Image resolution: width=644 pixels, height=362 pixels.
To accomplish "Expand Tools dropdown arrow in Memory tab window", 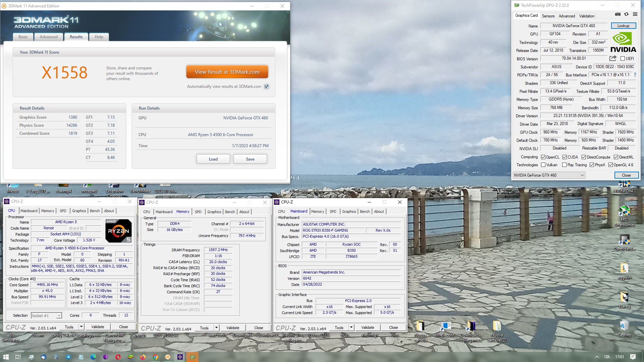I will point(216,328).
